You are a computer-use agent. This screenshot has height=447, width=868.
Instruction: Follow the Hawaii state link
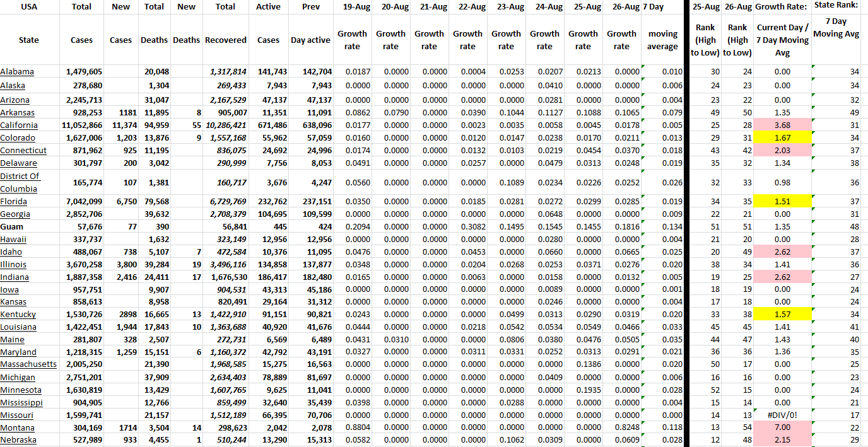pos(13,240)
